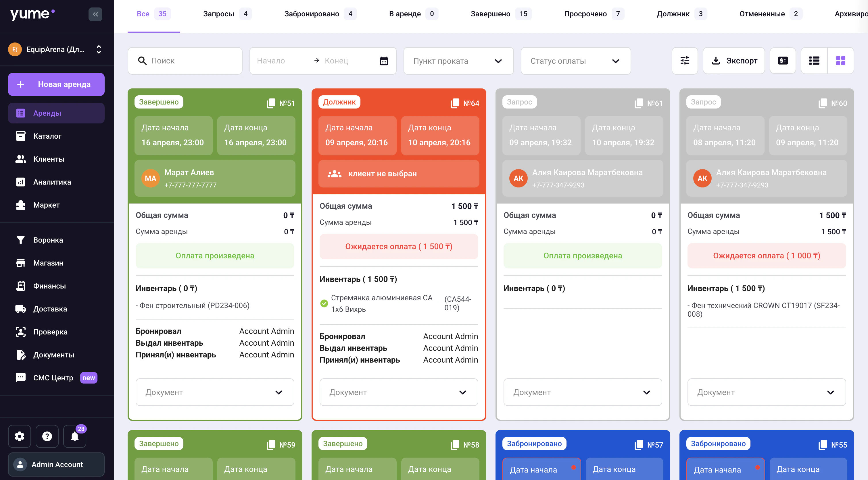The height and width of the screenshot is (480, 868).
Task: Toggle the green check on Стремянка item
Action: pos(324,303)
